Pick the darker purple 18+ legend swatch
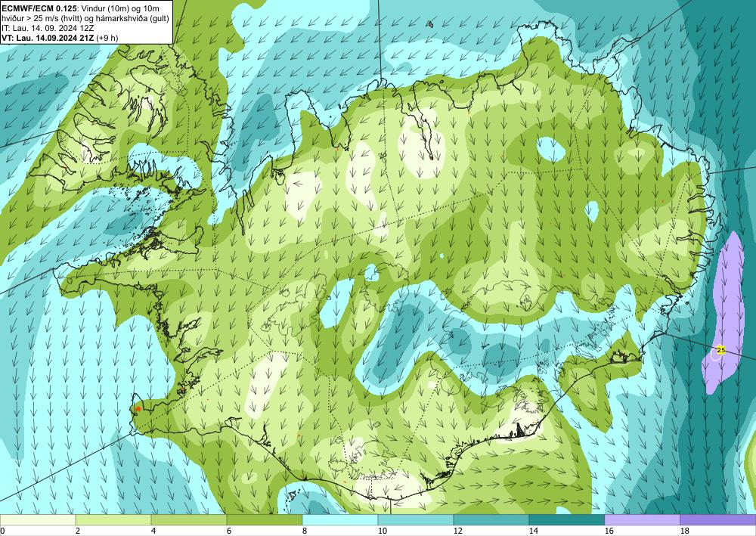756x536 pixels. click(x=718, y=520)
